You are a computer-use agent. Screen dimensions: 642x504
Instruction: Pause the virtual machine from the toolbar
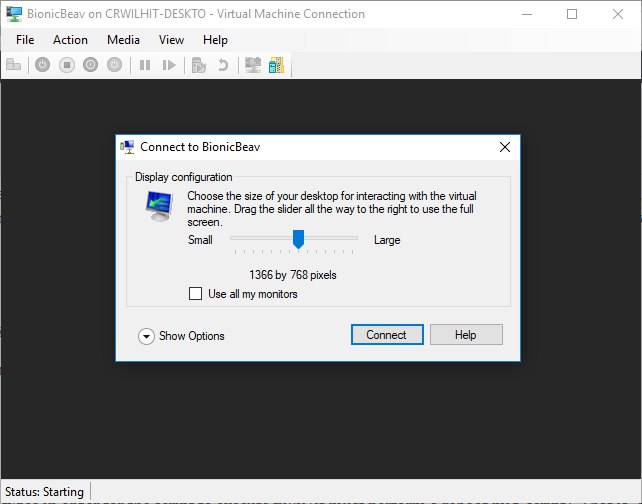point(145,65)
